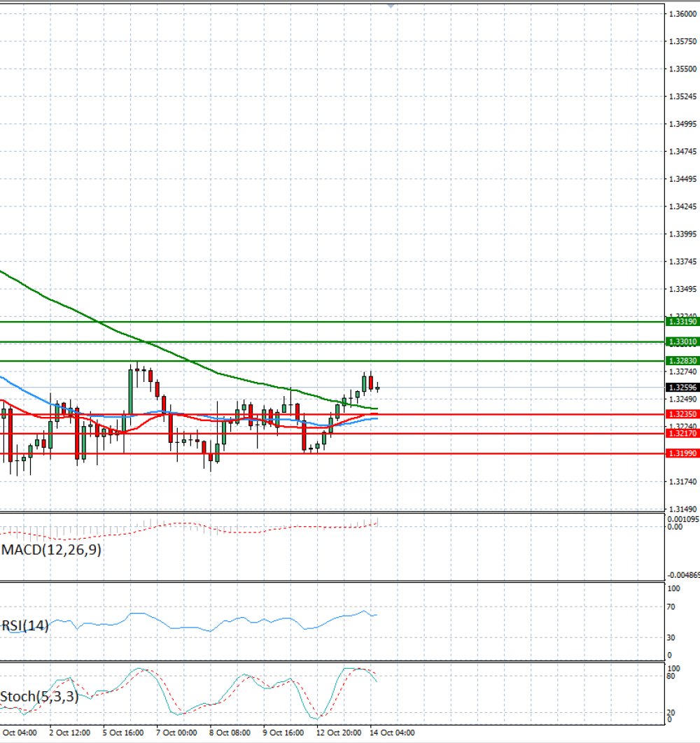The height and width of the screenshot is (743, 700).
Task: Select the green resistance label 1.32830
Action: click(x=682, y=361)
